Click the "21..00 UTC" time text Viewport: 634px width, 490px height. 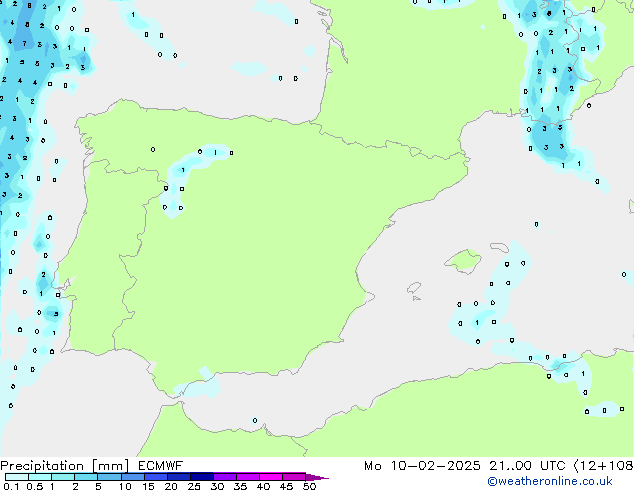(x=527, y=466)
